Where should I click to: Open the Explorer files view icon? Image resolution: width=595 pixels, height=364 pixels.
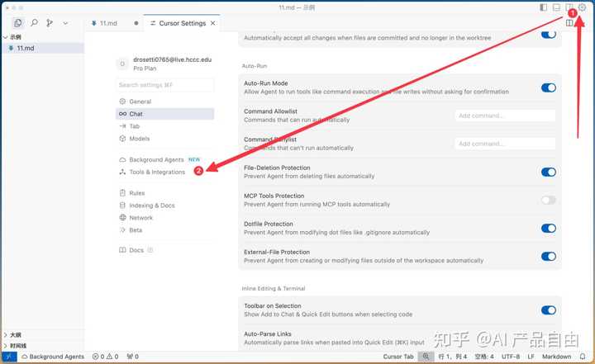click(18, 23)
